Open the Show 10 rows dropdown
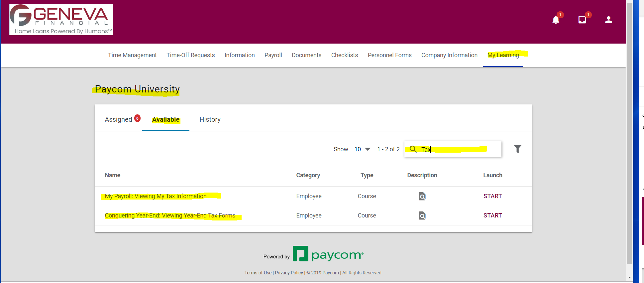The image size is (644, 283). (x=362, y=149)
